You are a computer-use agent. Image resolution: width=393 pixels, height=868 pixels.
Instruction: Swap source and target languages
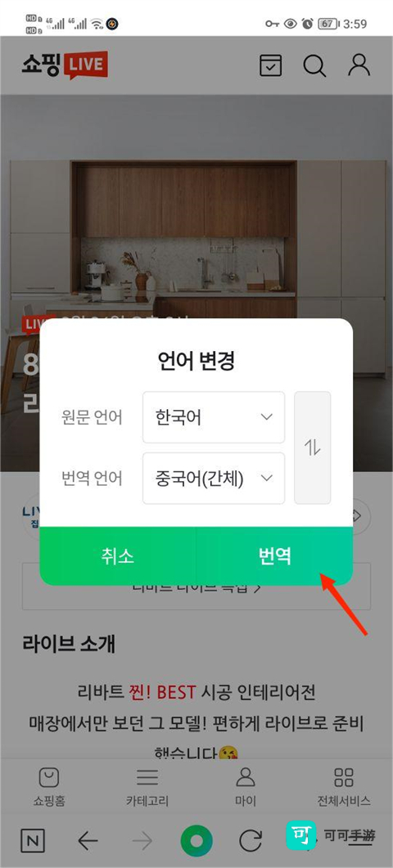pyautogui.click(x=313, y=447)
